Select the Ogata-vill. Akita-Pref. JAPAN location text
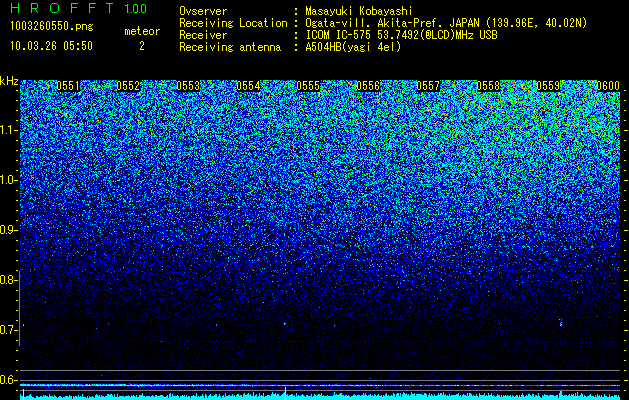Viewport: 629px width, 400px height. point(446,23)
